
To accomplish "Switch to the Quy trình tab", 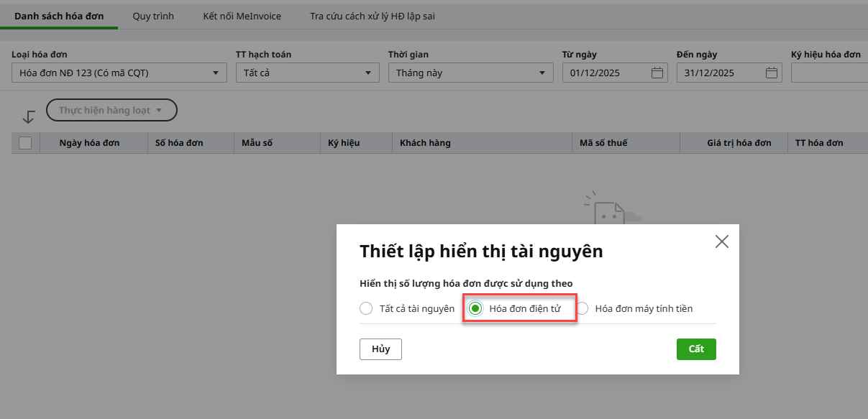I will 153,16.
